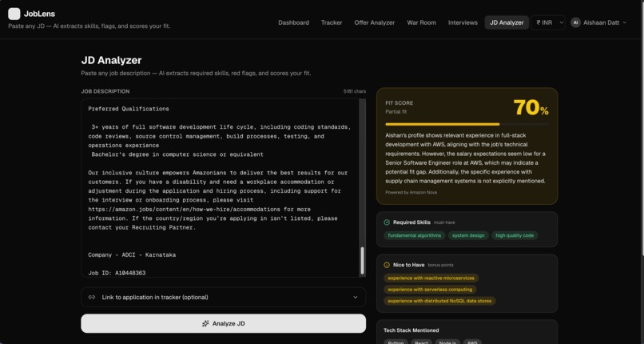Open the Offer Analyzer page

(x=375, y=22)
